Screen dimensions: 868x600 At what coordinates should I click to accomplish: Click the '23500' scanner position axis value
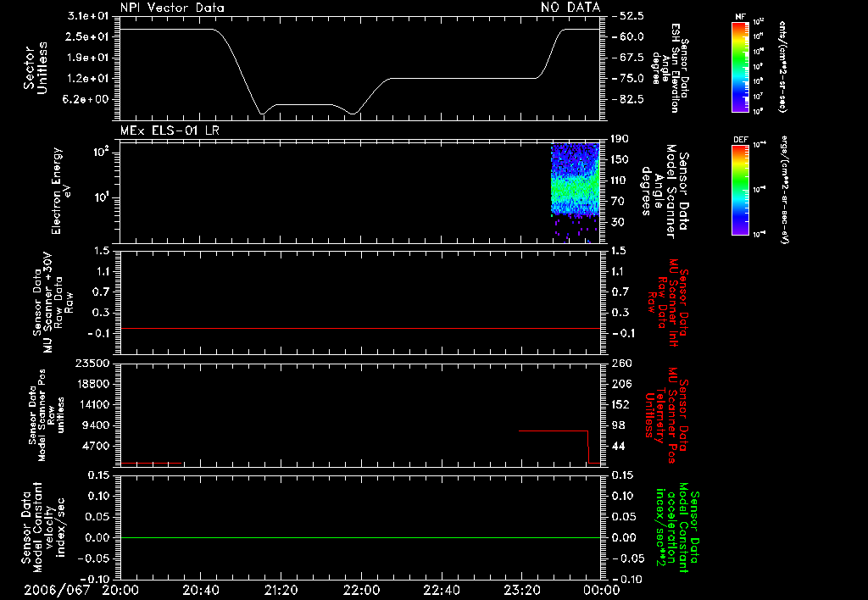pos(92,364)
